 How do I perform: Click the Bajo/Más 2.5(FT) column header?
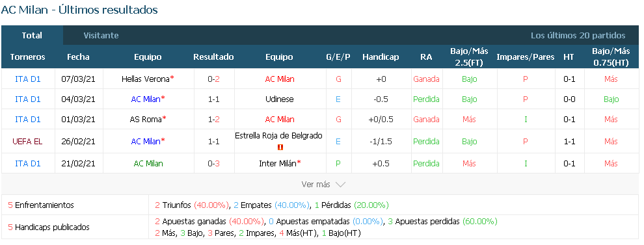[x=469, y=57]
